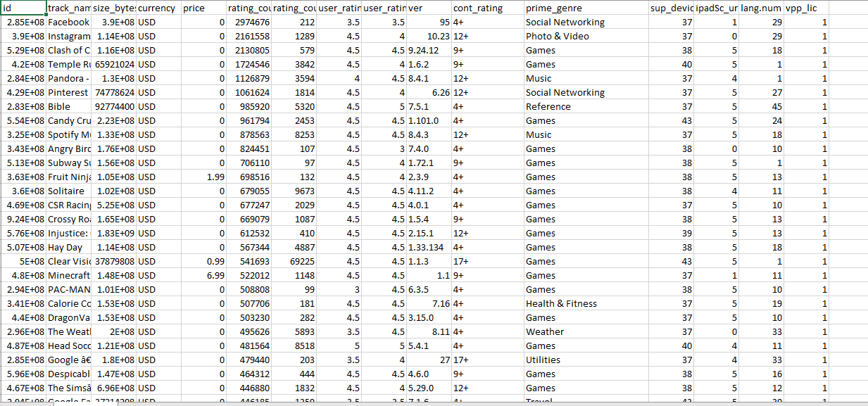Viewport: 868px width, 406px height.
Task: Click the size cell 74778624
Action: [113, 93]
